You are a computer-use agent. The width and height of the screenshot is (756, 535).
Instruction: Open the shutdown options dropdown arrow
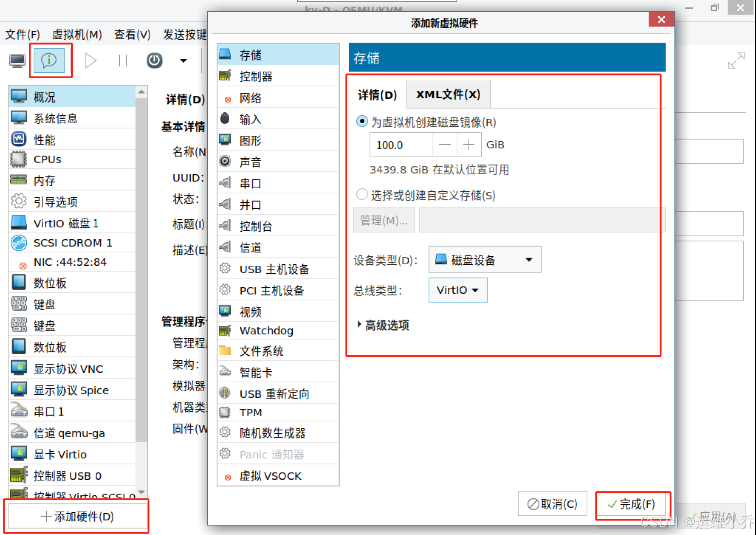pyautogui.click(x=183, y=61)
